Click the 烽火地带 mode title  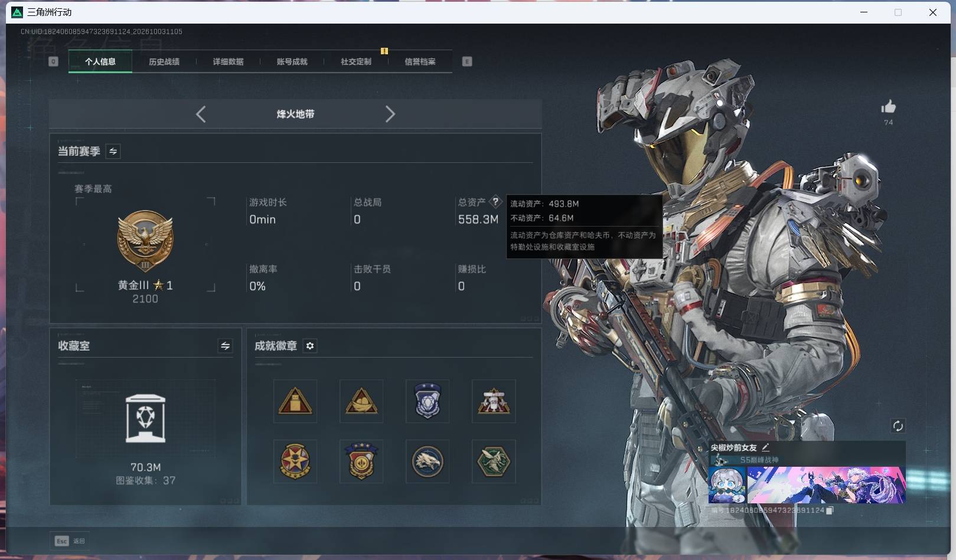[x=295, y=114]
